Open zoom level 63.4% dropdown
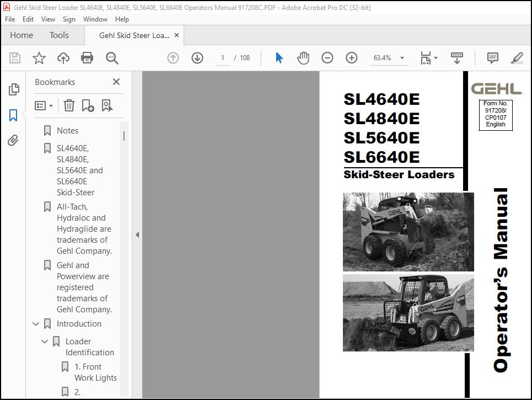This screenshot has width=532, height=400. click(x=402, y=58)
